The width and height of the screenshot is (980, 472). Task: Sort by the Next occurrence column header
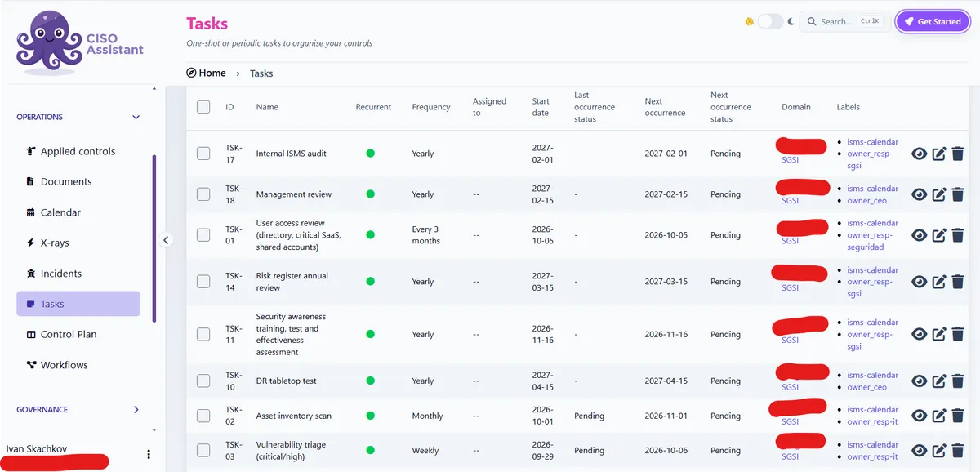(665, 107)
